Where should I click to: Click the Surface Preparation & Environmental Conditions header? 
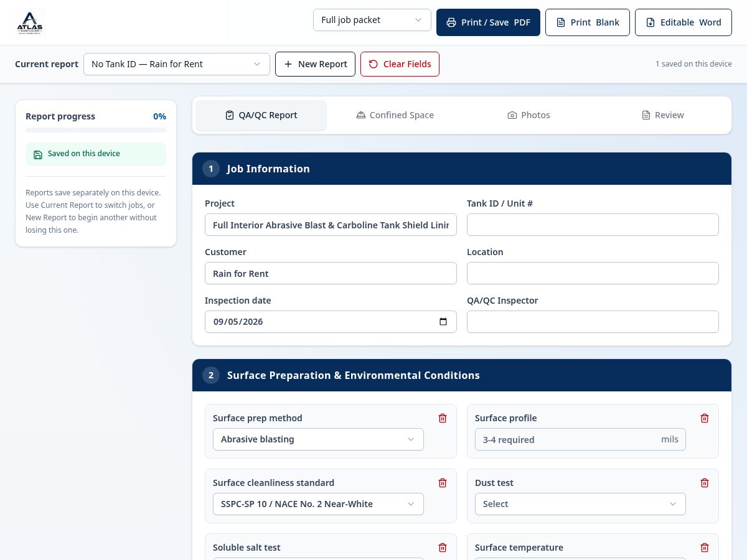coord(462,375)
